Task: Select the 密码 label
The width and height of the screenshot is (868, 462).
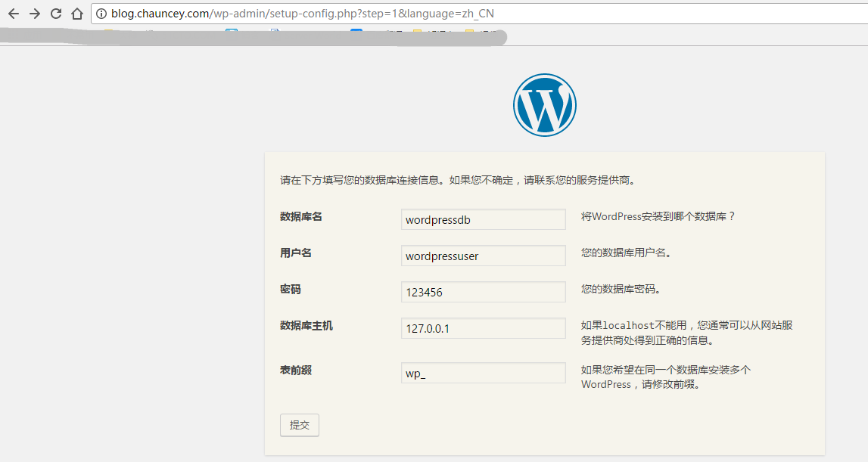Action: coord(291,290)
